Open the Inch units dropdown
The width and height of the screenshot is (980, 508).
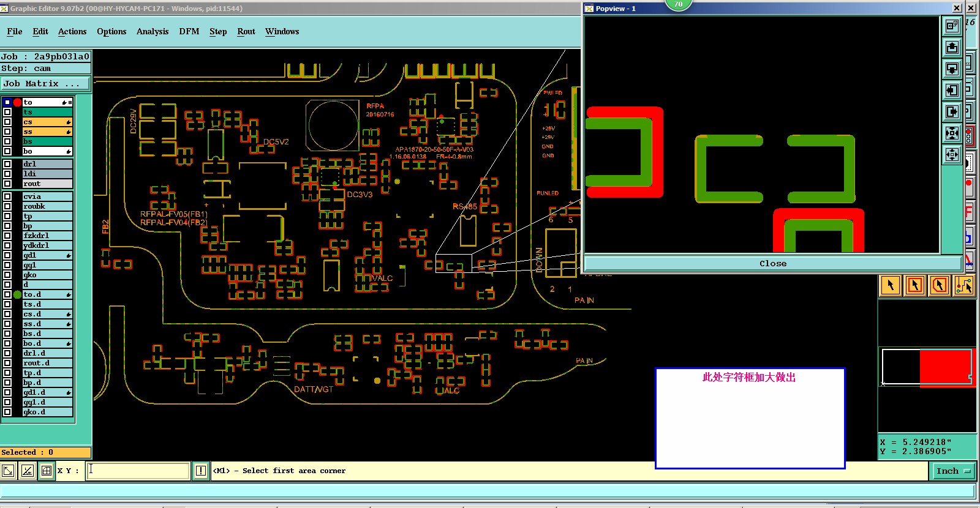pyautogui.click(x=954, y=471)
